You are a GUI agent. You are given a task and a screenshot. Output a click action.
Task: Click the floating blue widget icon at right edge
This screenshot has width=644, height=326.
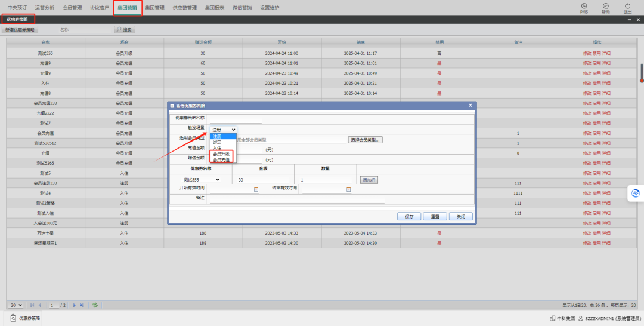pos(636,193)
